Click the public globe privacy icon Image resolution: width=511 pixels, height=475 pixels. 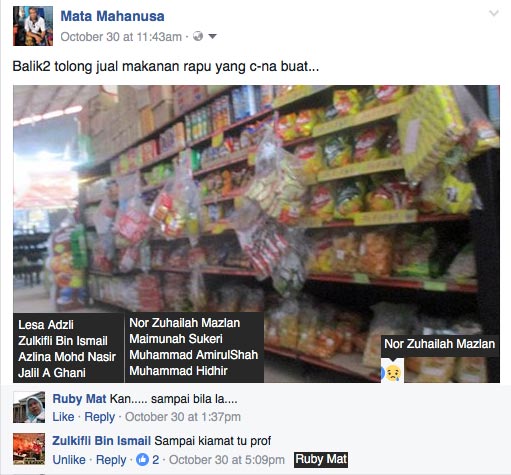click(x=198, y=36)
